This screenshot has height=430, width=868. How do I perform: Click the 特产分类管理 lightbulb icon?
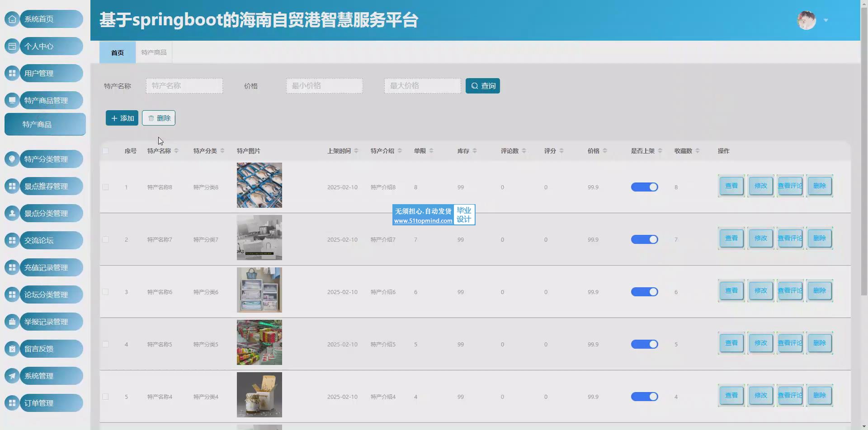click(12, 159)
